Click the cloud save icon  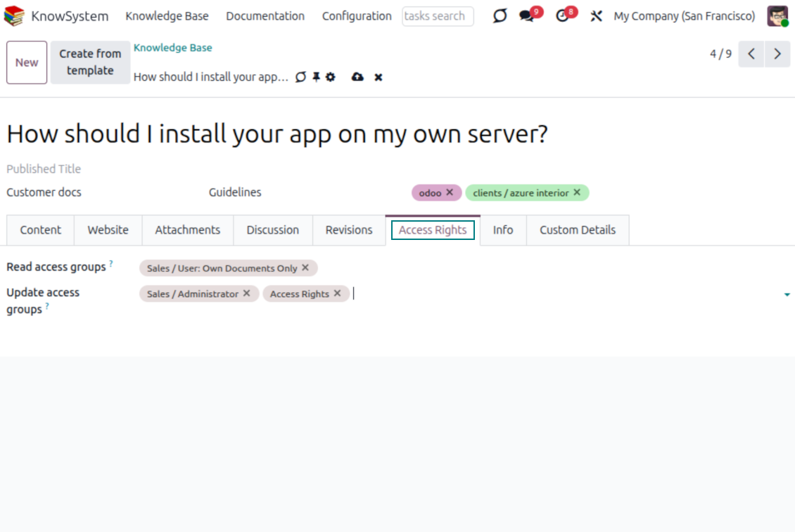click(357, 77)
